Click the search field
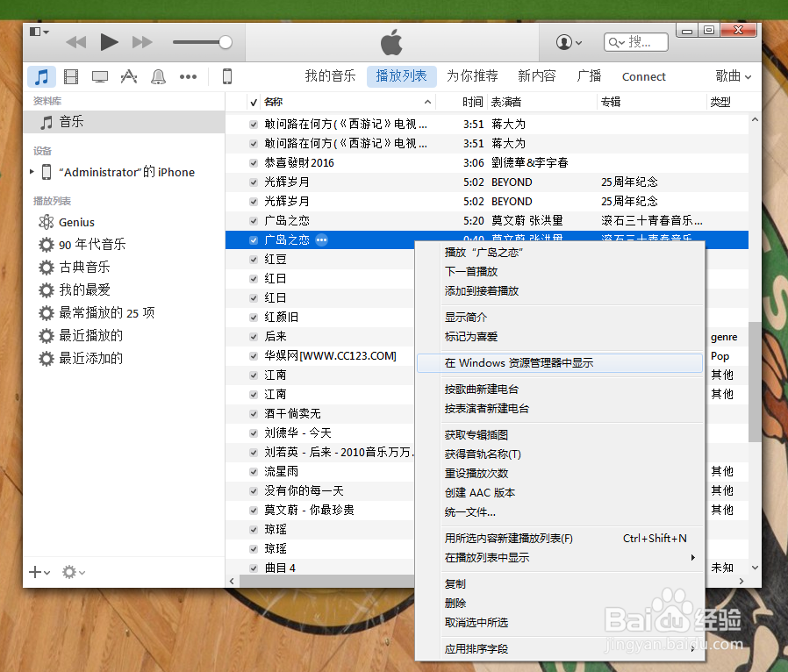 click(636, 43)
